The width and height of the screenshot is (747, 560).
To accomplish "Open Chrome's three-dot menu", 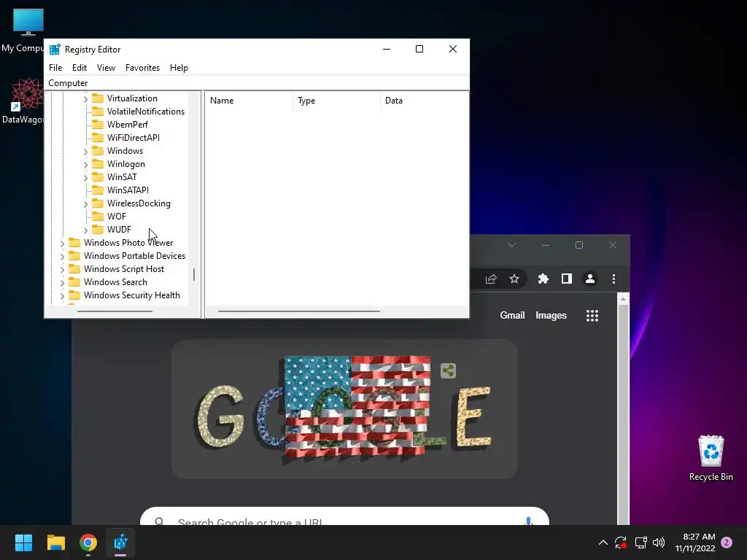I will 614,279.
